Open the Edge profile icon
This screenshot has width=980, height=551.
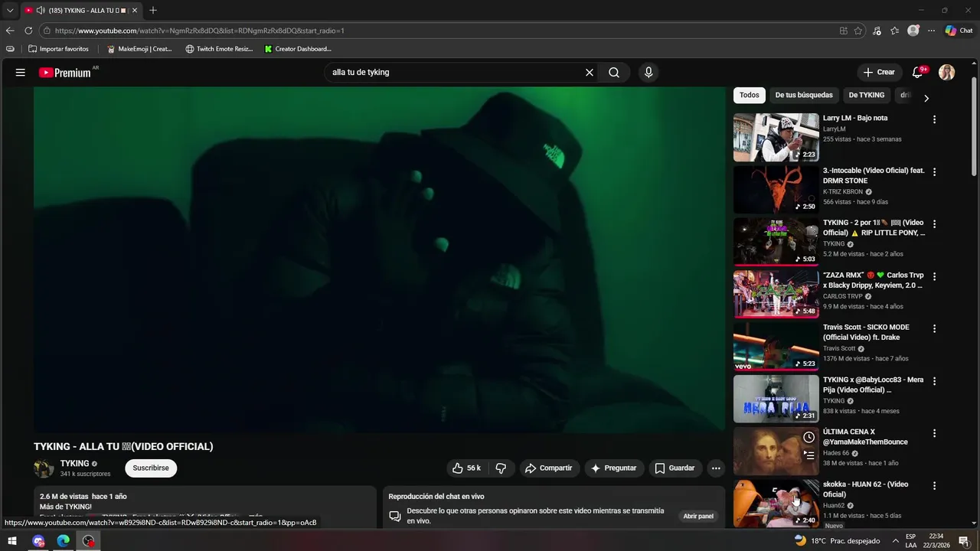click(x=913, y=31)
